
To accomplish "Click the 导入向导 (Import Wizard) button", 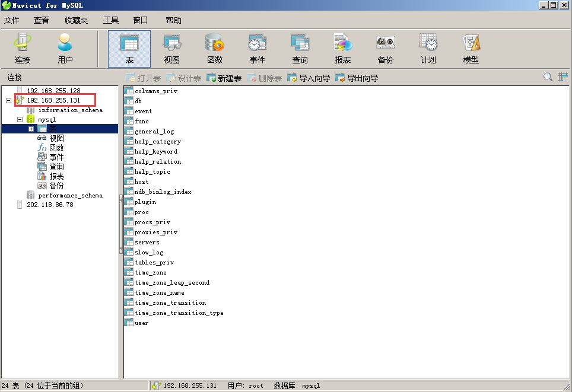I will click(309, 78).
